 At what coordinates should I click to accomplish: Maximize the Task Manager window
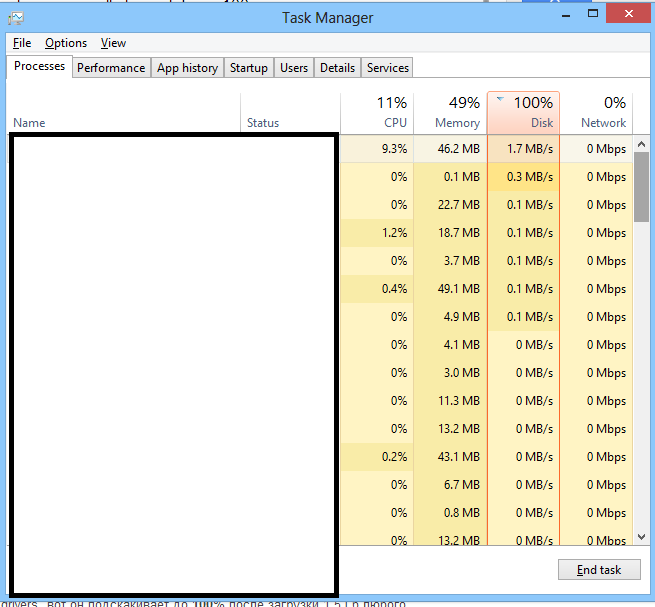593,14
